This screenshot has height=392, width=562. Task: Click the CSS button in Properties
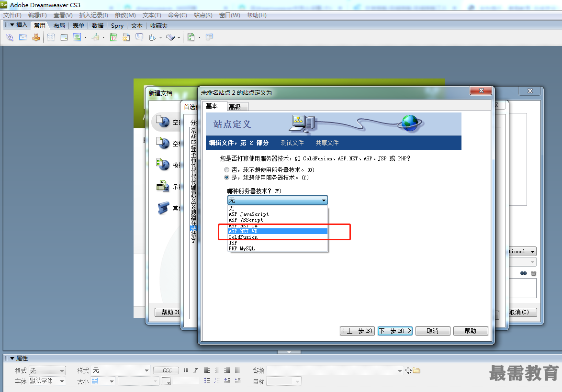(167, 370)
